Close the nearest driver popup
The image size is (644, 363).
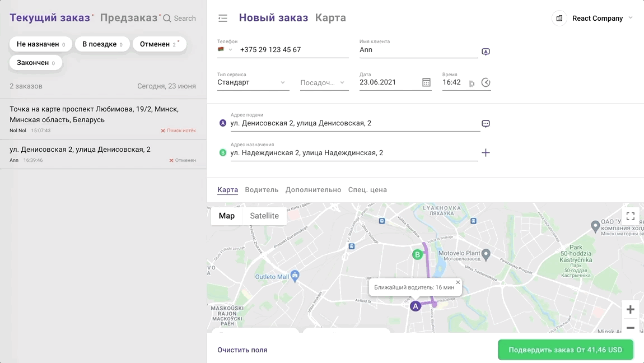tap(458, 282)
